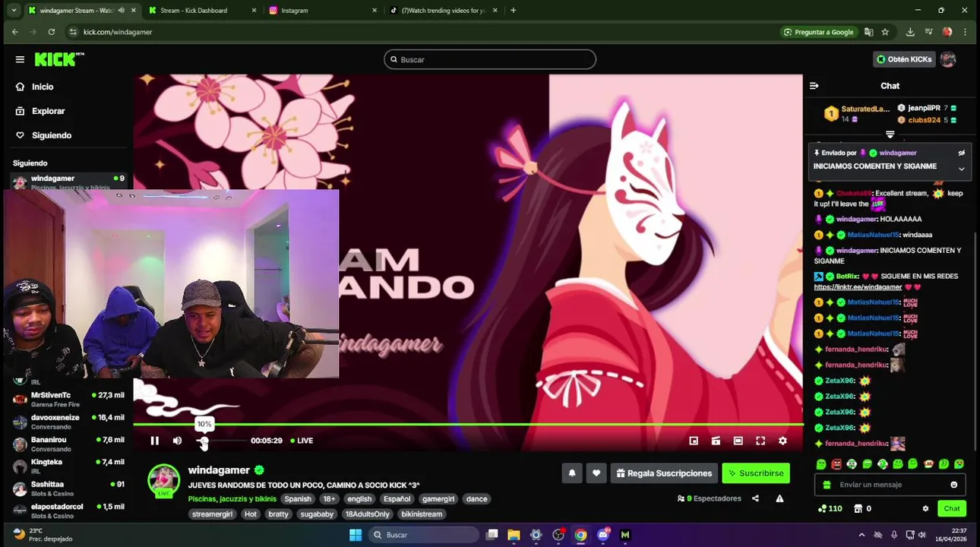Open MrStivenTc channel in sidebar
The image size is (980, 547).
(68, 399)
